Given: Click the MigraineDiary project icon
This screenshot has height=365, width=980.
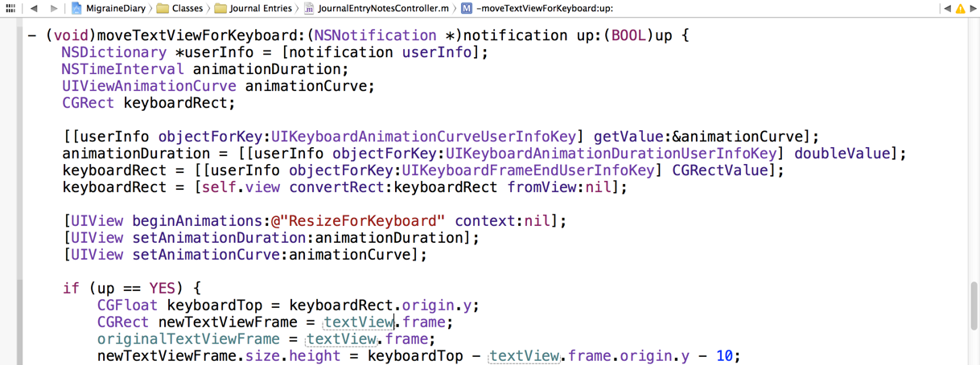Looking at the screenshot, I should (76, 9).
